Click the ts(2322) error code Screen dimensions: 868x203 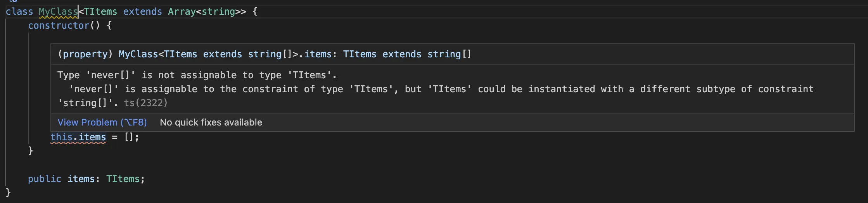click(x=145, y=103)
